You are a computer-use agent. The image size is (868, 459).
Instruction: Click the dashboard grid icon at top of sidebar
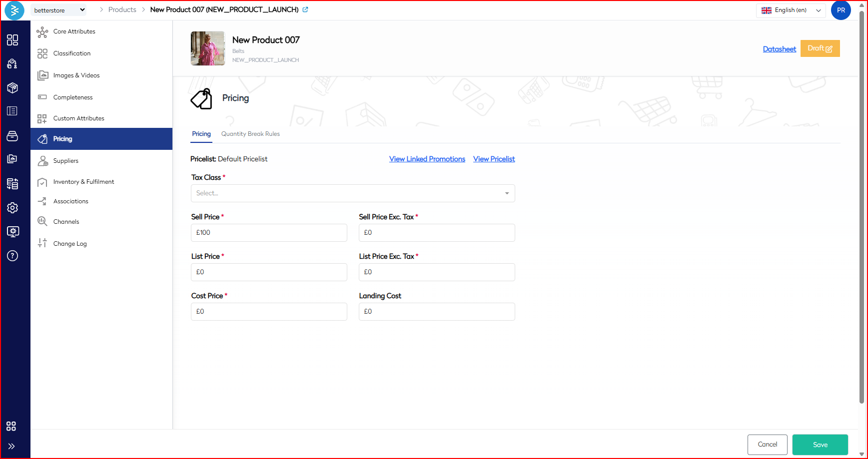12,40
